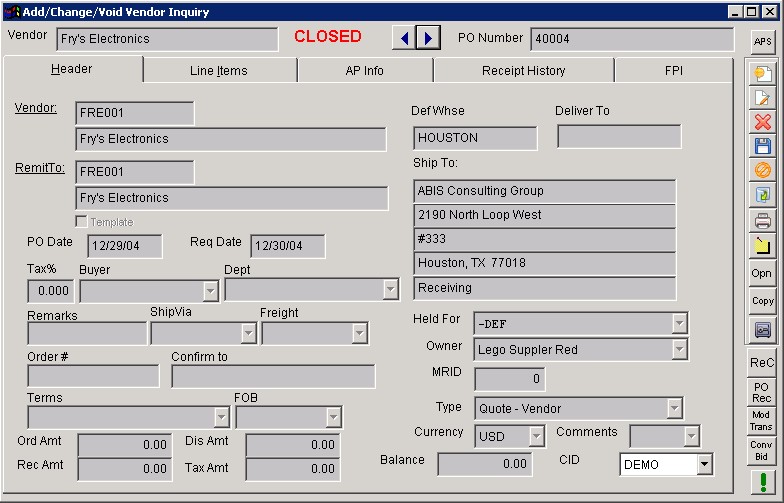This screenshot has width=784, height=503.
Task: Click the APS button in sidebar
Action: (763, 41)
